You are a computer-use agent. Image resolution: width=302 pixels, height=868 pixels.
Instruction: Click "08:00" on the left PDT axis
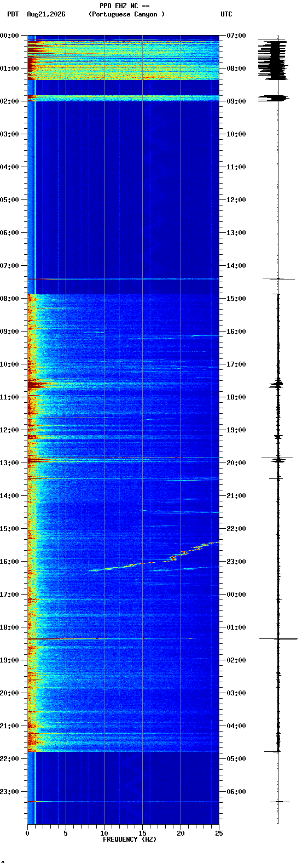(9, 298)
